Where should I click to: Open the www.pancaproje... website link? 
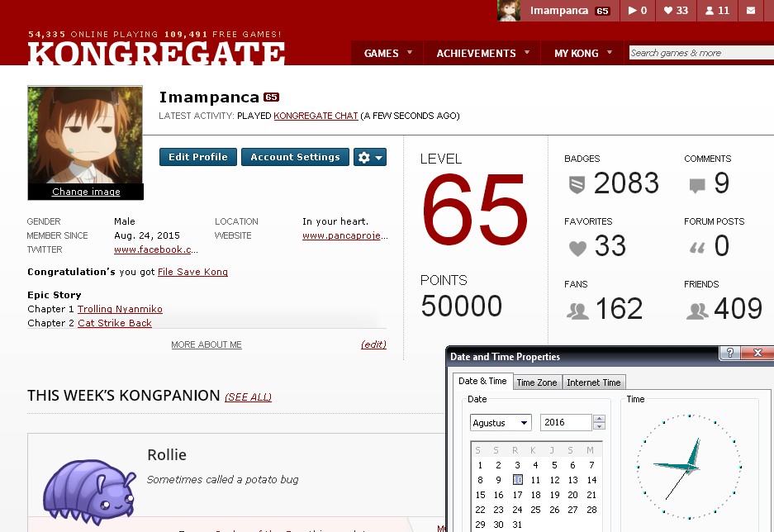[345, 236]
